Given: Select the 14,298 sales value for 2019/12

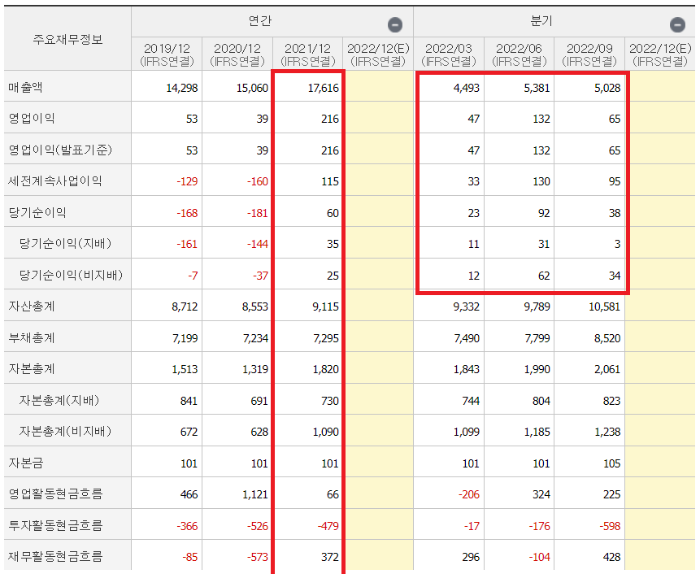Looking at the screenshot, I should (182, 88).
